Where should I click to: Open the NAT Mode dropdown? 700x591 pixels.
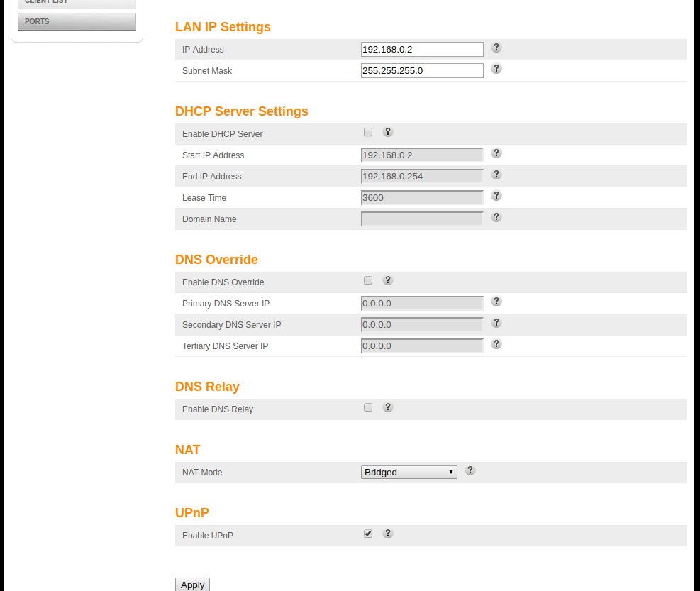coord(409,473)
